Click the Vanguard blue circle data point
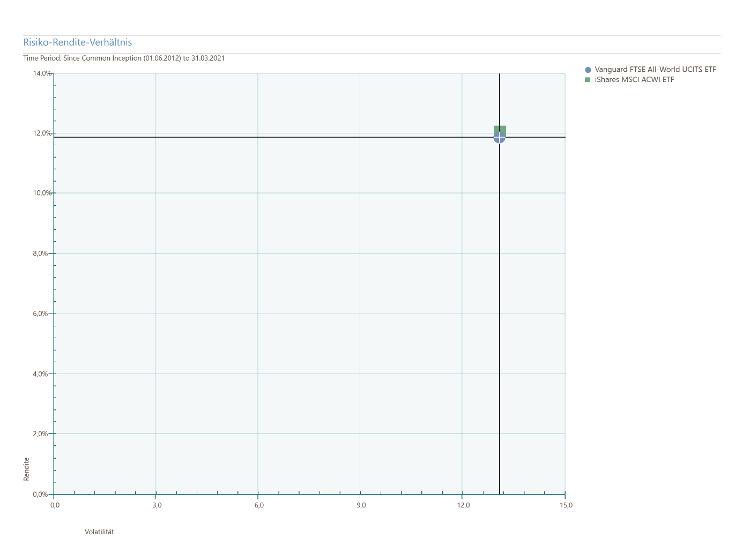The image size is (743, 560). point(499,137)
